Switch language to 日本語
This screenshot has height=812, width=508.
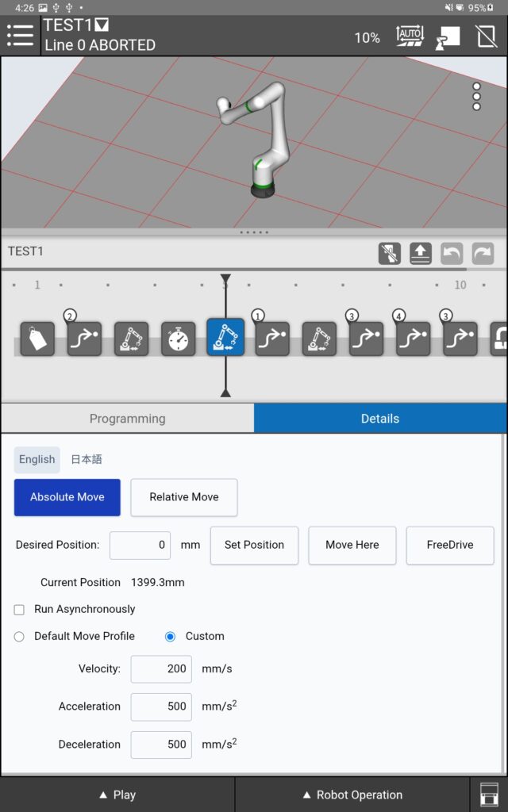pyautogui.click(x=87, y=459)
